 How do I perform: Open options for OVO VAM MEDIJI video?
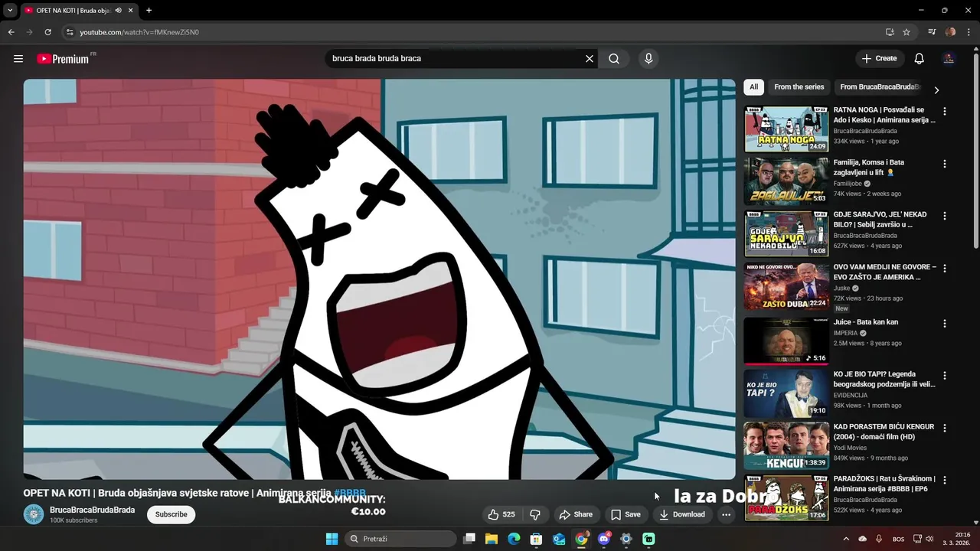click(x=944, y=268)
